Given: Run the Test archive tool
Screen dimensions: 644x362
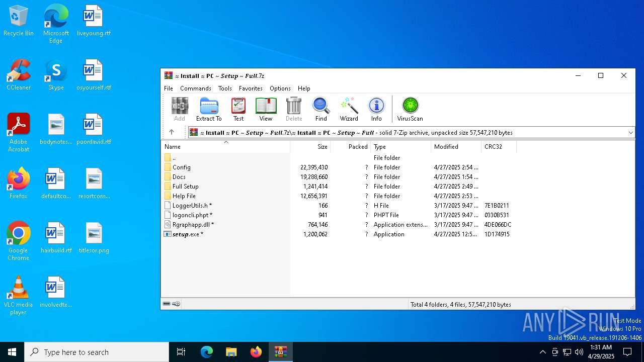Looking at the screenshot, I should coord(238,109).
